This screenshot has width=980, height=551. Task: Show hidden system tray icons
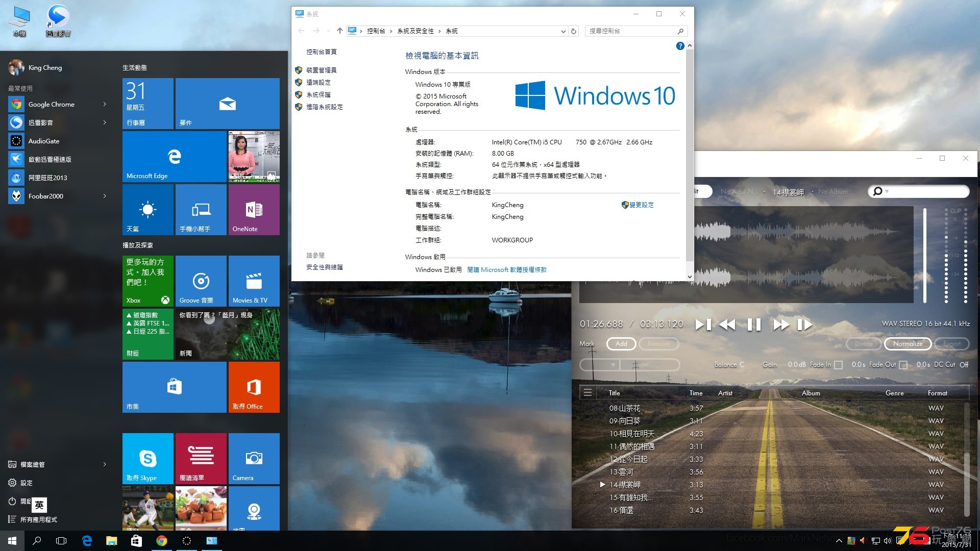839,541
